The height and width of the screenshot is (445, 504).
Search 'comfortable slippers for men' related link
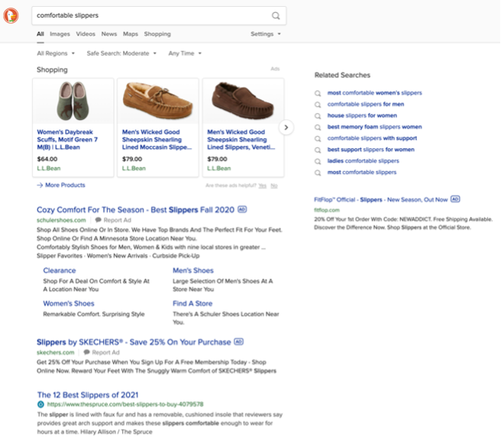(366, 105)
